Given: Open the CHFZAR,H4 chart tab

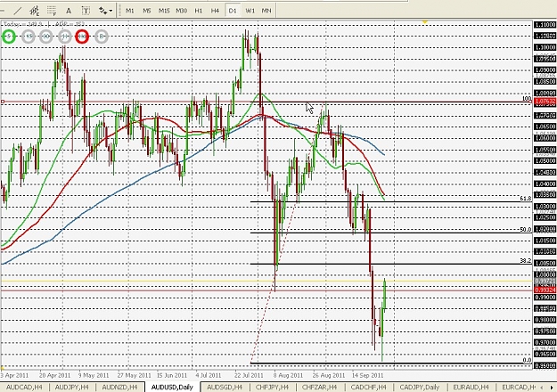Looking at the screenshot, I should (320, 387).
